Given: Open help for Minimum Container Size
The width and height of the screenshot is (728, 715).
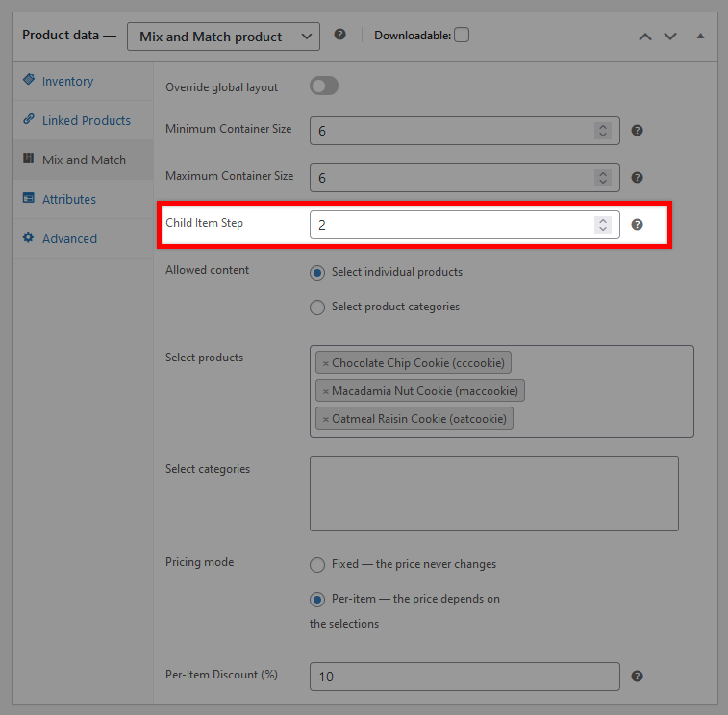Looking at the screenshot, I should tap(637, 131).
